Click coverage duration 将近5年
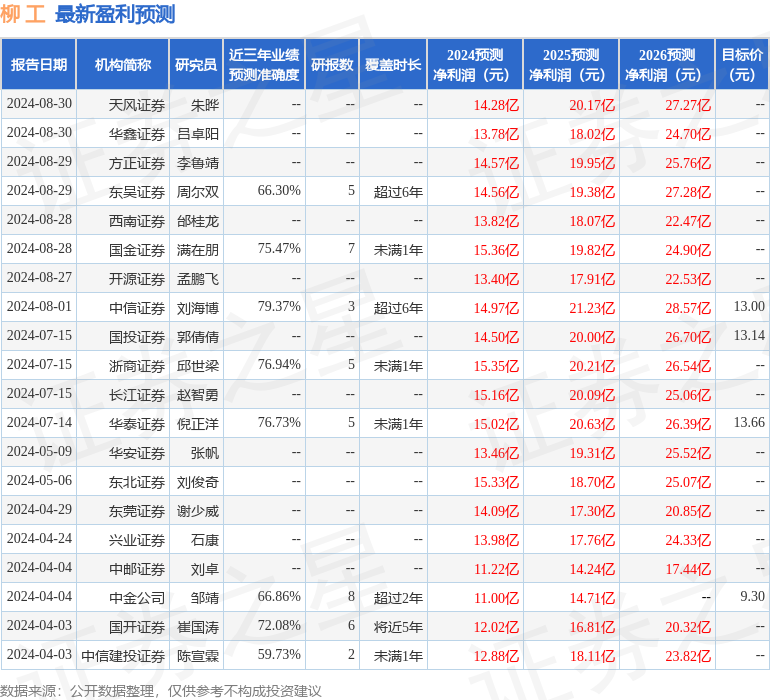The height and width of the screenshot is (700, 770). click(x=398, y=627)
